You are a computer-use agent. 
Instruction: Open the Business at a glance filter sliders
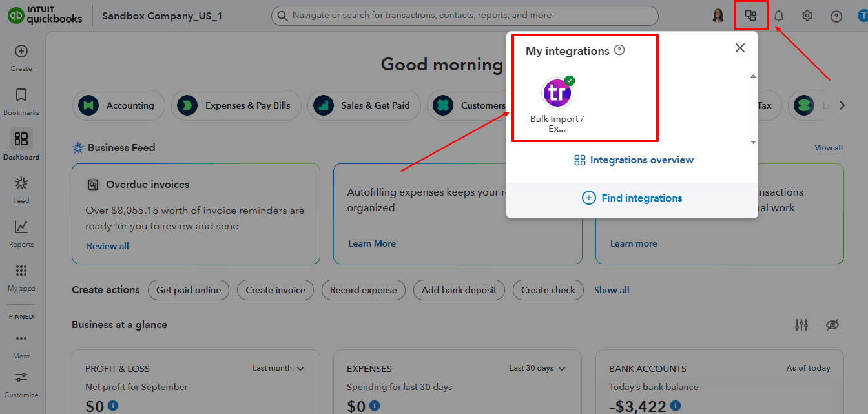(801, 325)
